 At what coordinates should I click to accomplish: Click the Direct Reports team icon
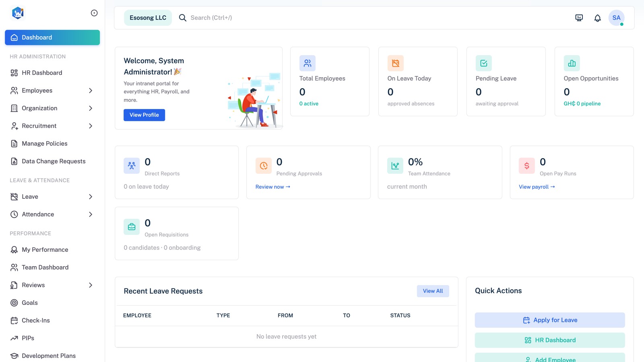coord(132,165)
